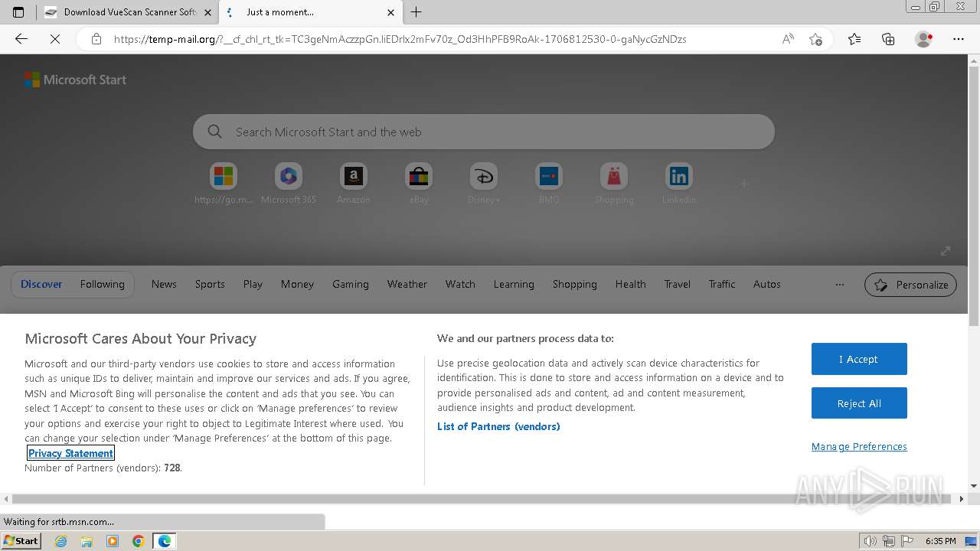Open the Weather category
Image resolution: width=980 pixels, height=551 pixels.
(407, 284)
